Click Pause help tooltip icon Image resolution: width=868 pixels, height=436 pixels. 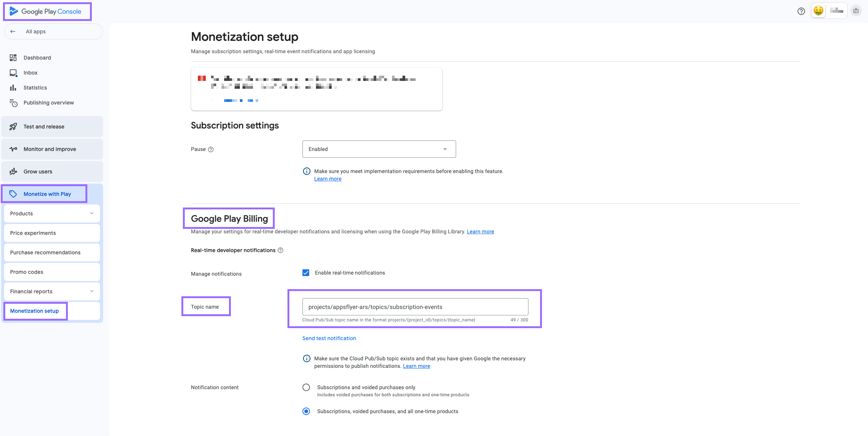click(211, 149)
